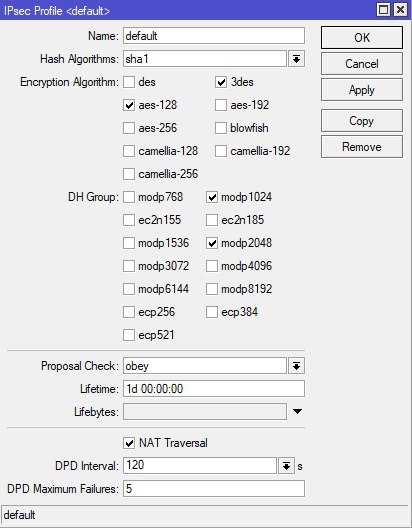Uncheck the 3des encryption checkbox

pyautogui.click(x=221, y=82)
